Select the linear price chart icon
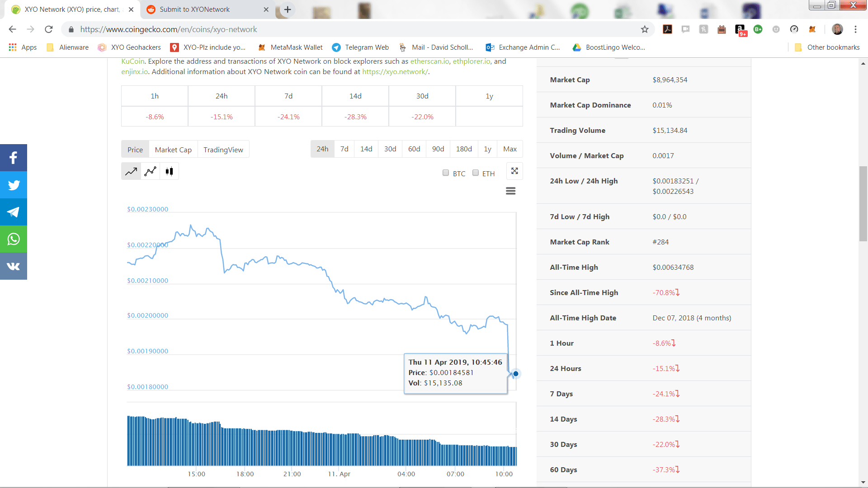The height and width of the screenshot is (488, 868). tap(131, 171)
